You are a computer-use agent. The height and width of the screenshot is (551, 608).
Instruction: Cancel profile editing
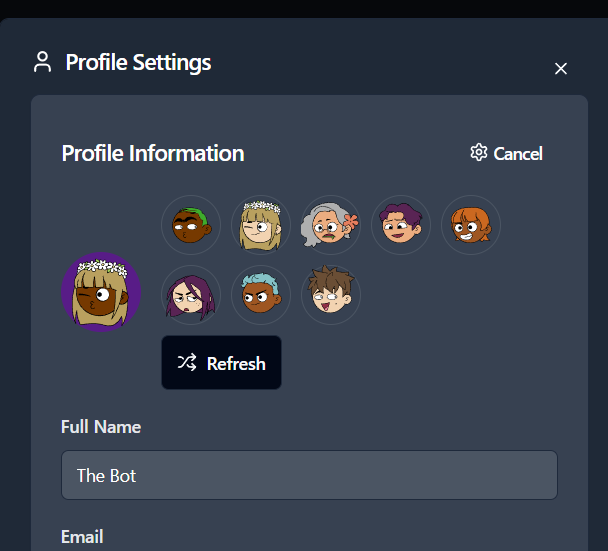[517, 154]
